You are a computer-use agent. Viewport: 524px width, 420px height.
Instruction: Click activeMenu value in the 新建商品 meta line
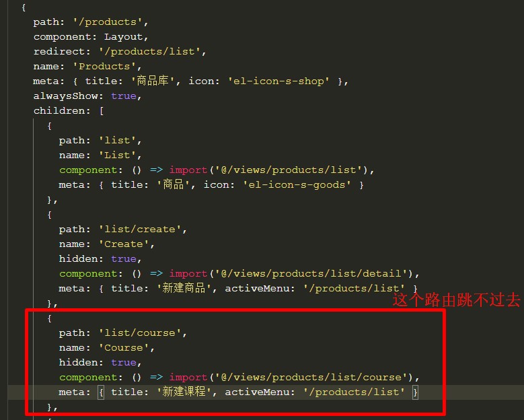(354, 289)
